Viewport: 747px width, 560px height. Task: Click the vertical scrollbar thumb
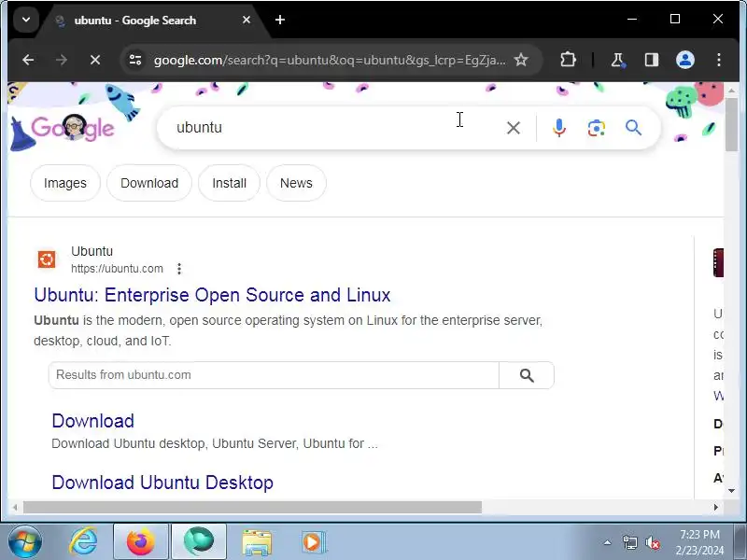point(731,125)
